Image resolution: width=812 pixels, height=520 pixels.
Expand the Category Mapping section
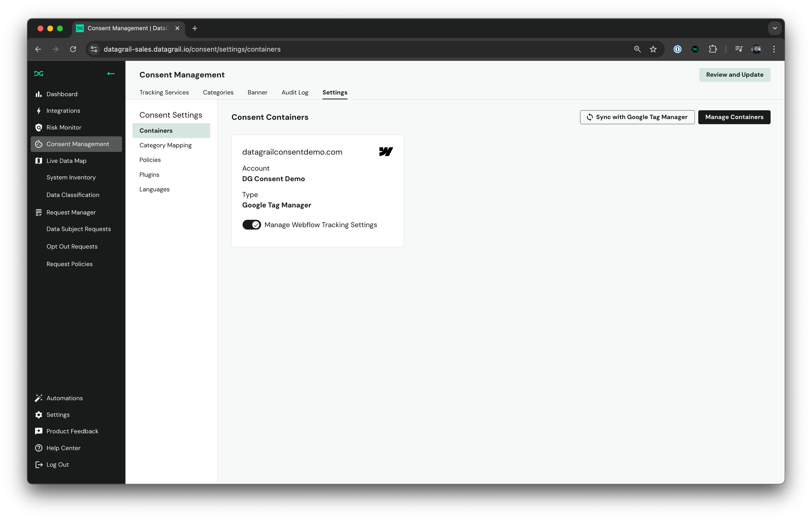(166, 145)
